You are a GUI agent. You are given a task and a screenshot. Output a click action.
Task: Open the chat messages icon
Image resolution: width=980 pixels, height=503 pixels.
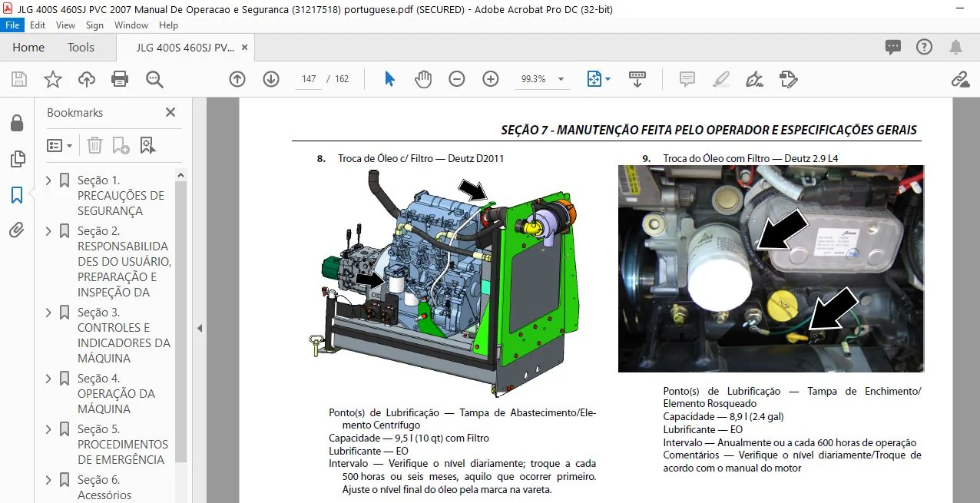pyautogui.click(x=892, y=47)
